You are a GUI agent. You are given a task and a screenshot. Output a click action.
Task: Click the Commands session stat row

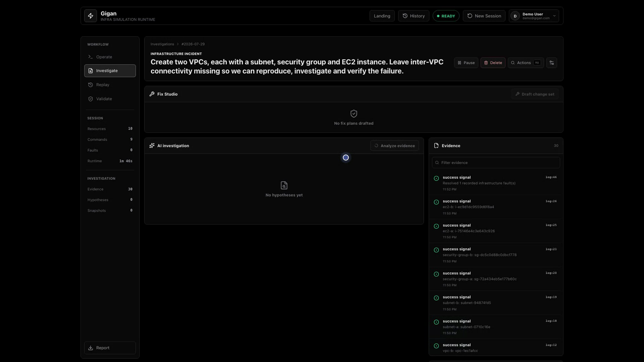tap(110, 140)
